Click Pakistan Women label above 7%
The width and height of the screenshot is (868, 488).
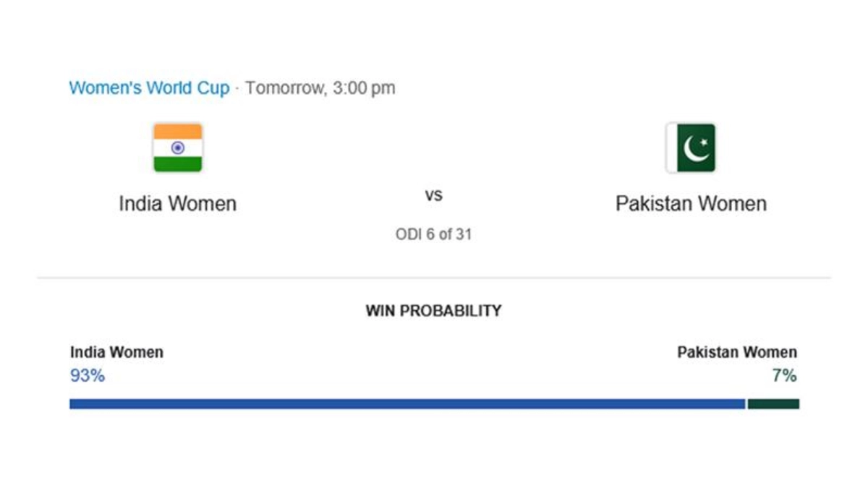(x=736, y=352)
